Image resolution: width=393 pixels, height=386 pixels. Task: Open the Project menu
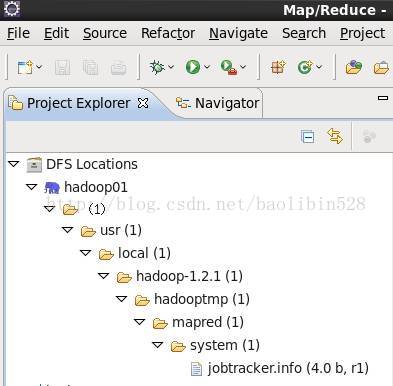pos(363,33)
